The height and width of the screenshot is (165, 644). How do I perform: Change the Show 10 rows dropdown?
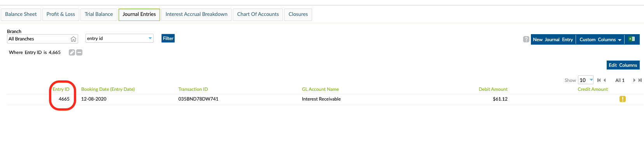click(585, 80)
